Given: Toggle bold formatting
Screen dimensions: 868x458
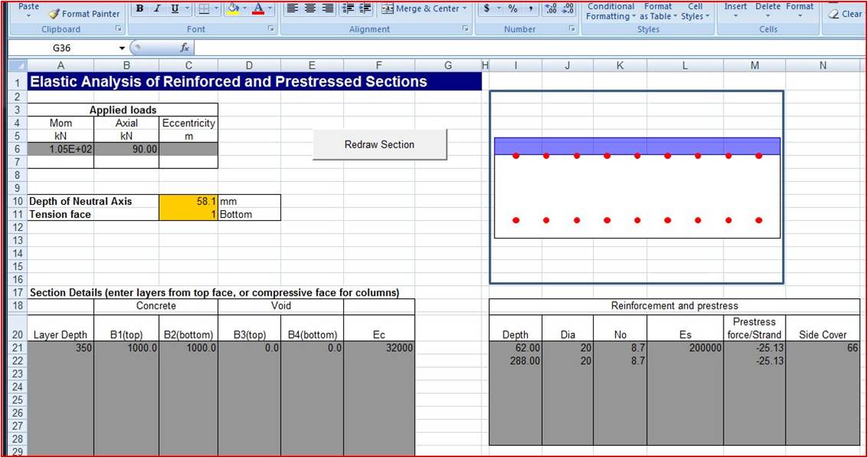Looking at the screenshot, I should point(141,8).
